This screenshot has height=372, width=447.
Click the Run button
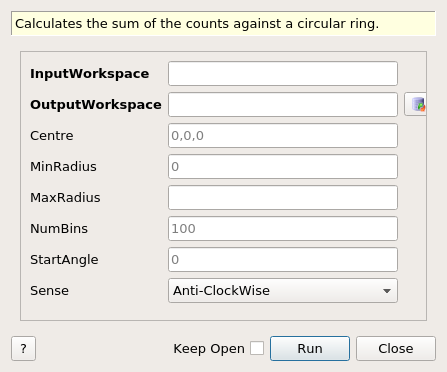pos(310,348)
